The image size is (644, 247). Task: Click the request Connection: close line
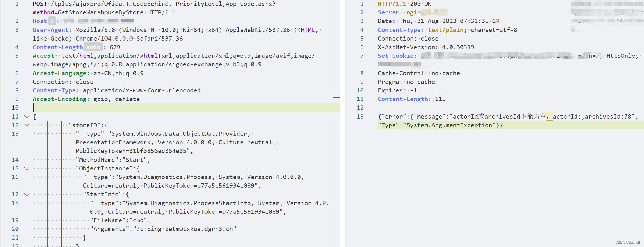coord(63,82)
